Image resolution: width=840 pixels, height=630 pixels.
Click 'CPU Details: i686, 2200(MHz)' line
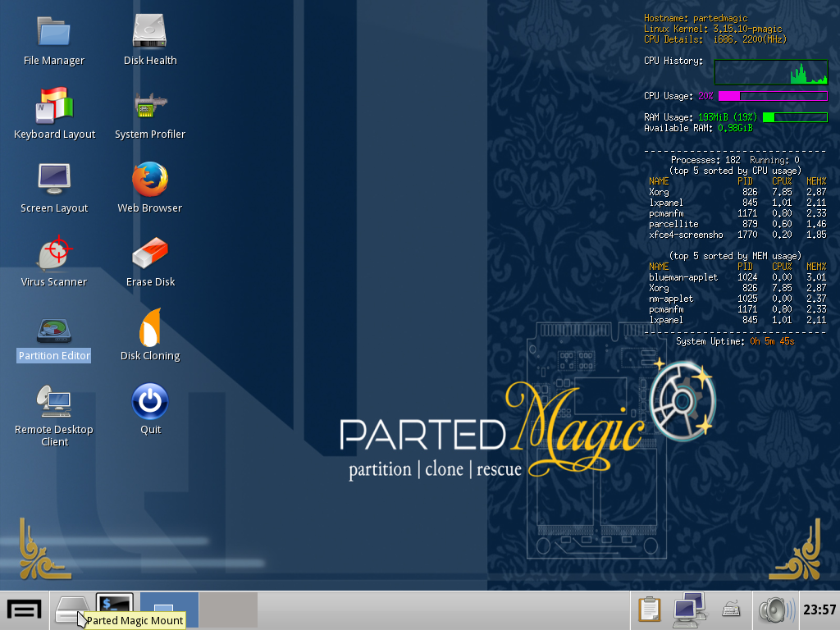pyautogui.click(x=715, y=39)
